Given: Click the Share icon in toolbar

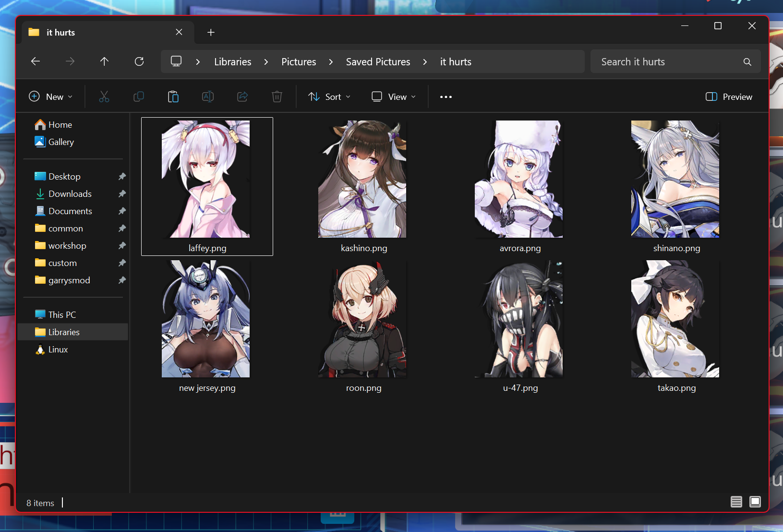Looking at the screenshot, I should 242,97.
